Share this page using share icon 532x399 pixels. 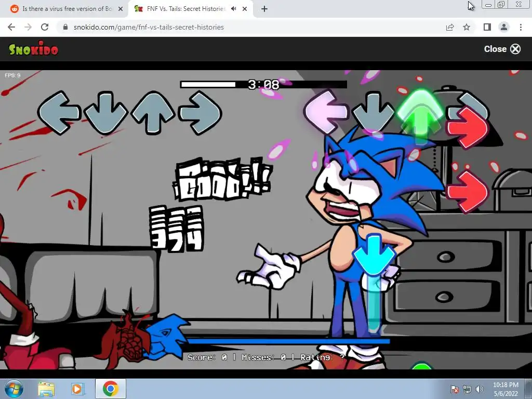(450, 27)
